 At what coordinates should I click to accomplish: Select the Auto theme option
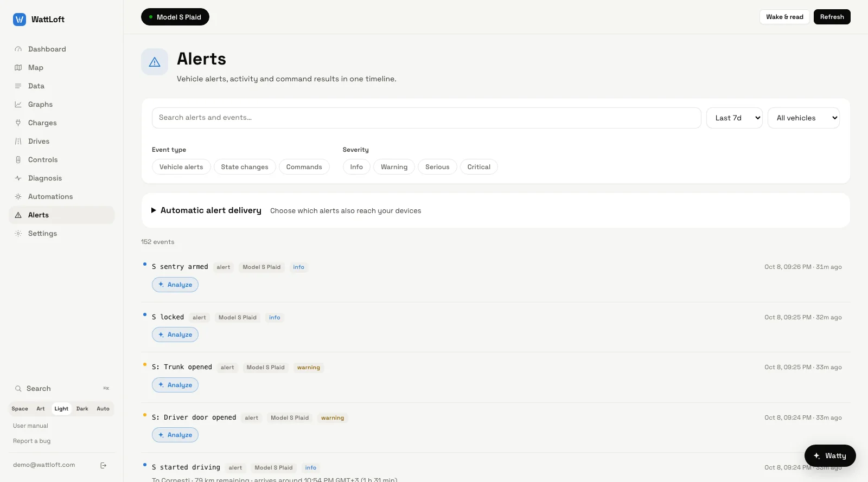click(103, 409)
